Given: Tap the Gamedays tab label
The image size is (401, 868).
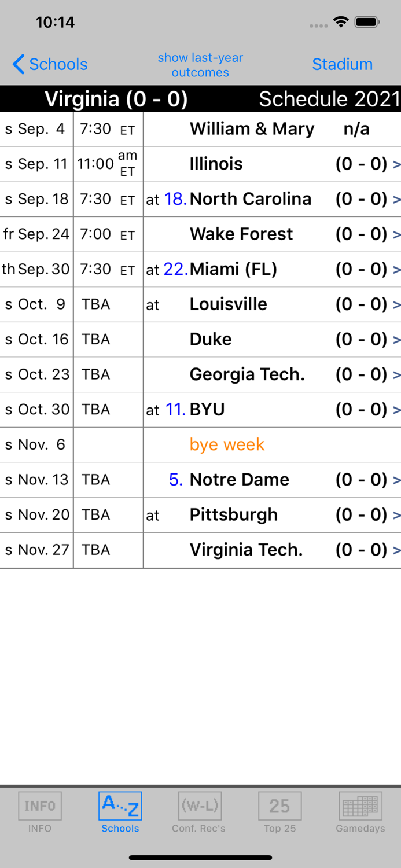Looking at the screenshot, I should click(x=360, y=829).
